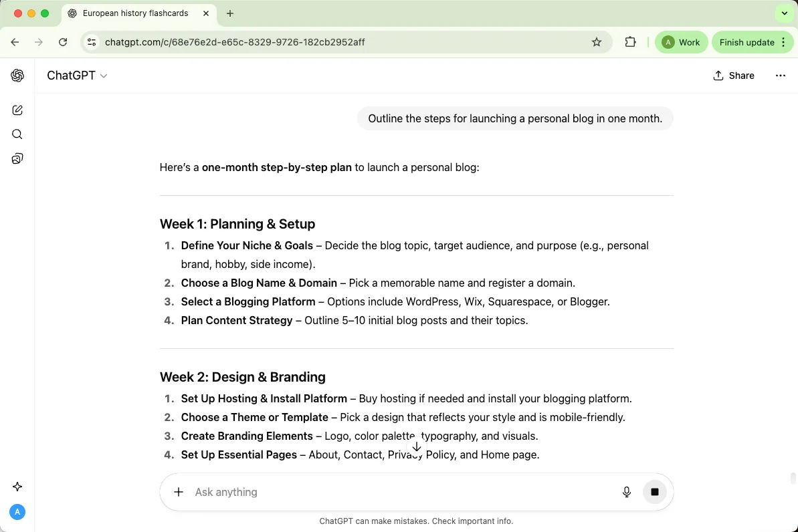Click the Finish update button

[746, 42]
